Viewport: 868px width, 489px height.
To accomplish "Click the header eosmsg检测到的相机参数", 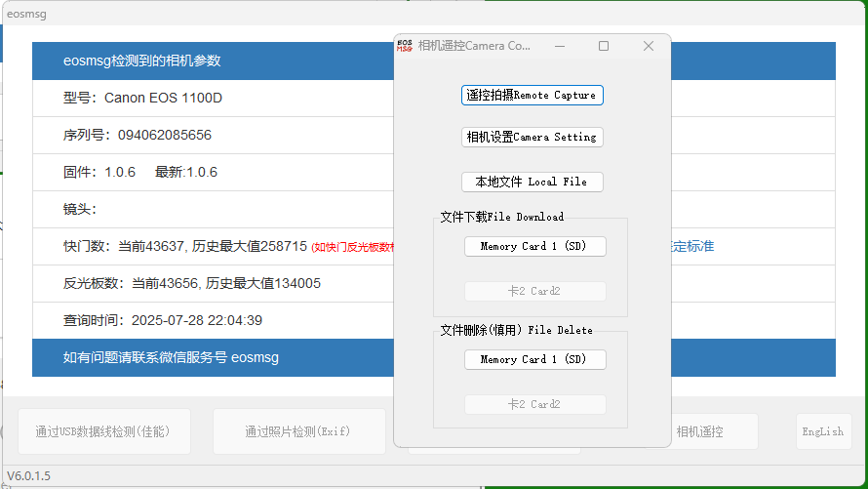I will (141, 61).
